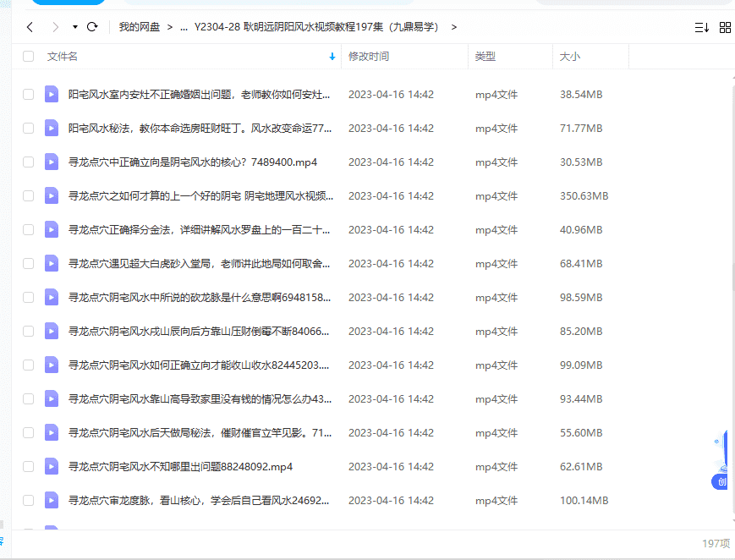Sort the list by 修改时间 column

coord(369,57)
